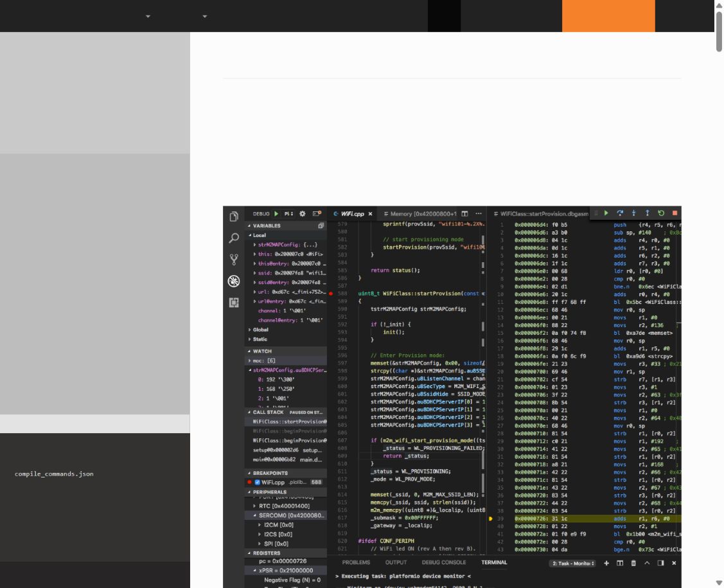Open the WiFiClass::startProvision.dbgasm tab
This screenshot has height=588, width=724.
541,214
